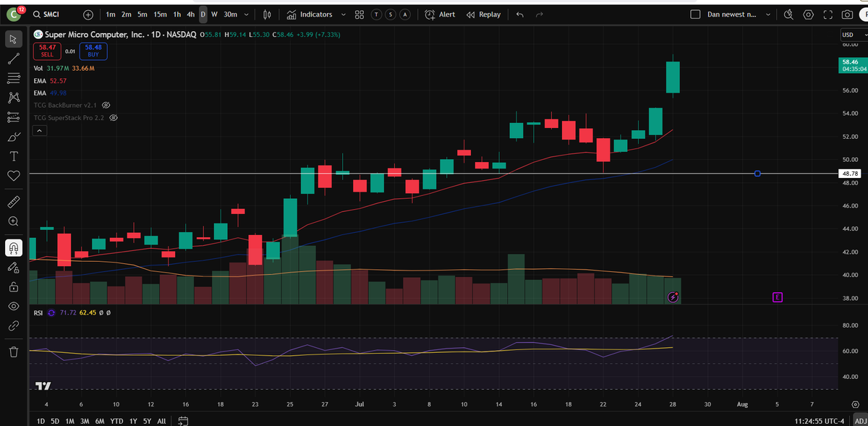Click the 58.48 BUY button
Image resolution: width=868 pixels, height=426 pixels.
(93, 51)
